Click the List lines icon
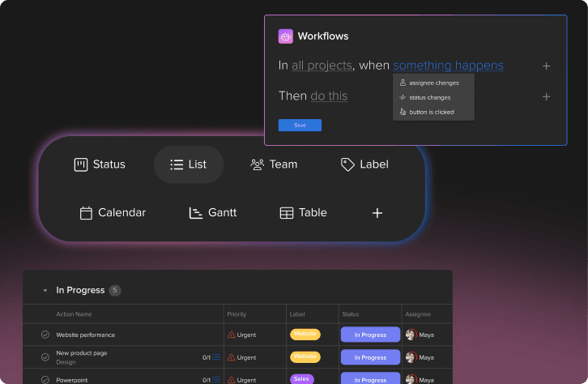 click(177, 164)
